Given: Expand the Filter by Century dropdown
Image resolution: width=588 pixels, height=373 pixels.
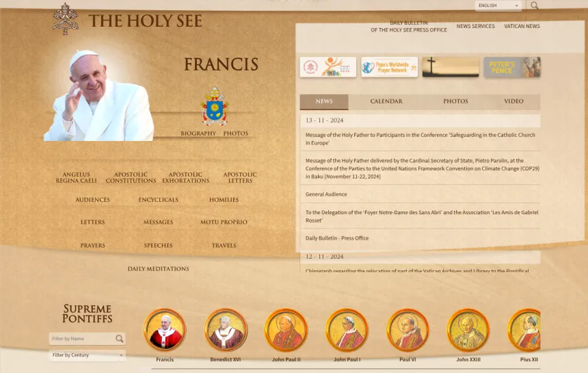Looking at the screenshot, I should (87, 355).
